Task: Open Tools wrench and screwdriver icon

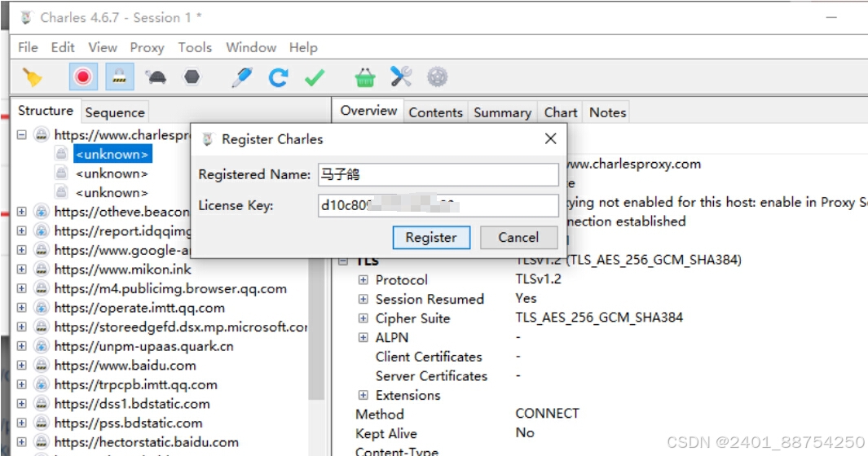Action: click(x=401, y=77)
